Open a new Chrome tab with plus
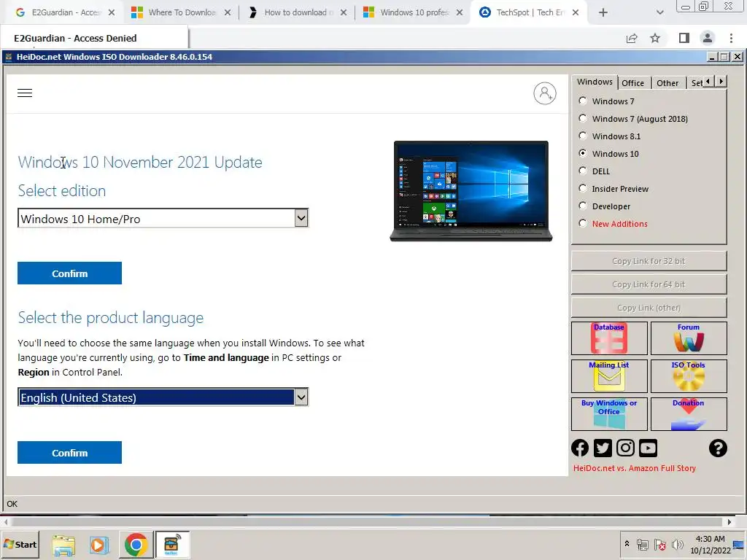 [x=603, y=12]
